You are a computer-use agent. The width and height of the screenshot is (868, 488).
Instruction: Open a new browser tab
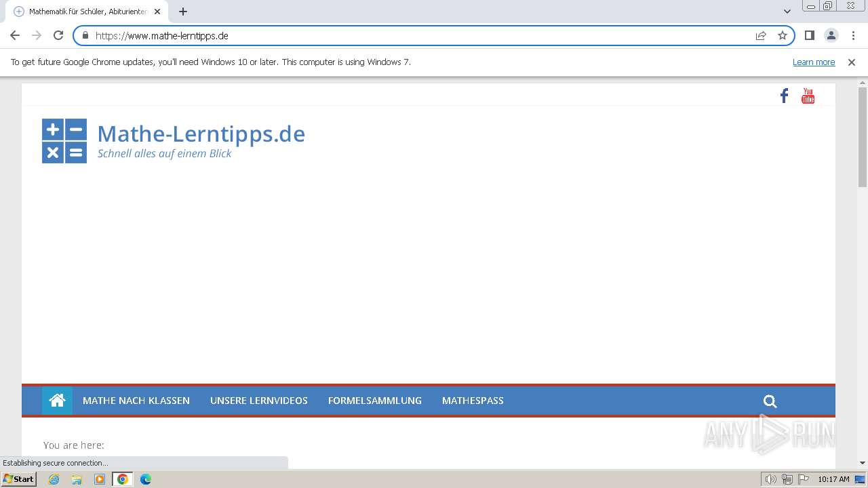tap(183, 12)
